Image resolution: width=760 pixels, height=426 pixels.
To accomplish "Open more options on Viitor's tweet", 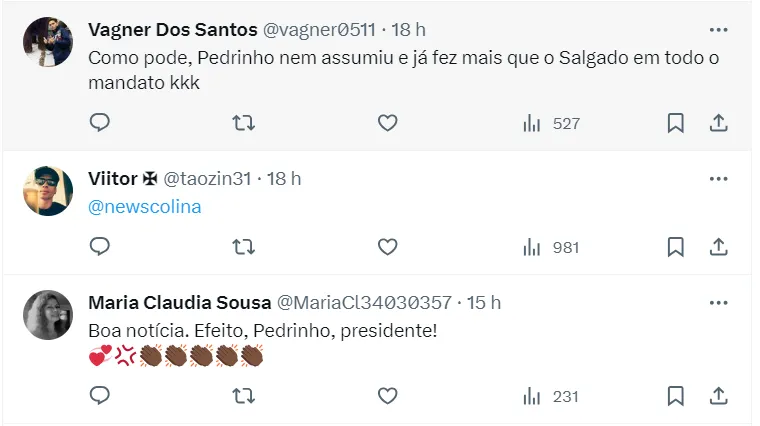I will [718, 179].
